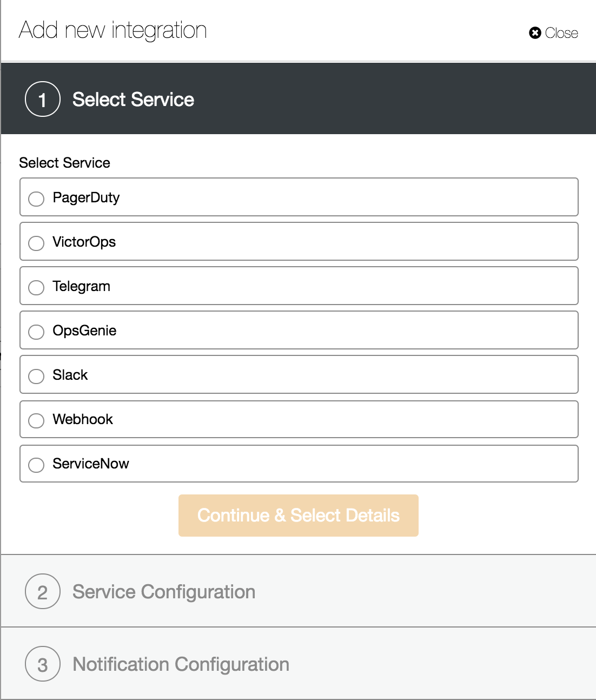
Task: Click the Close text link
Action: pos(561,33)
